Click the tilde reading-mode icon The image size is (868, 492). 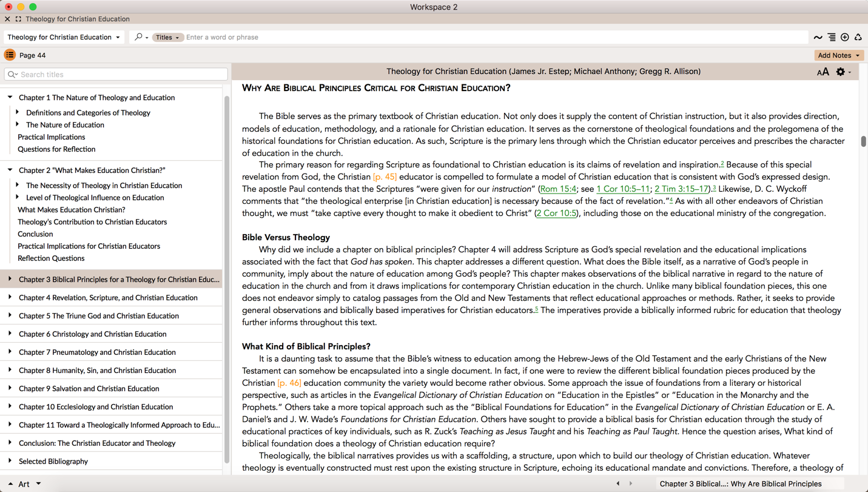click(818, 38)
